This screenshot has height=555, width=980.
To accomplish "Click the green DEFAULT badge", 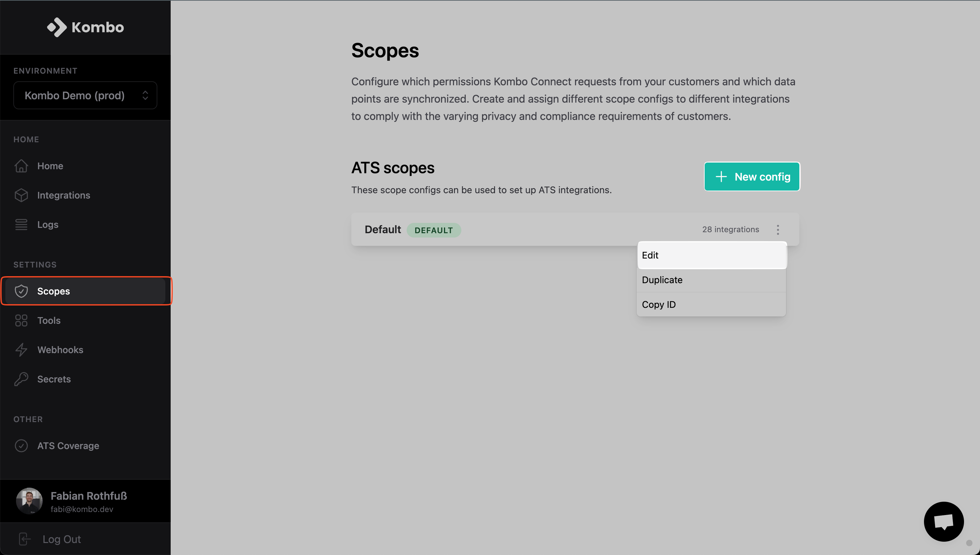I will coord(434,230).
